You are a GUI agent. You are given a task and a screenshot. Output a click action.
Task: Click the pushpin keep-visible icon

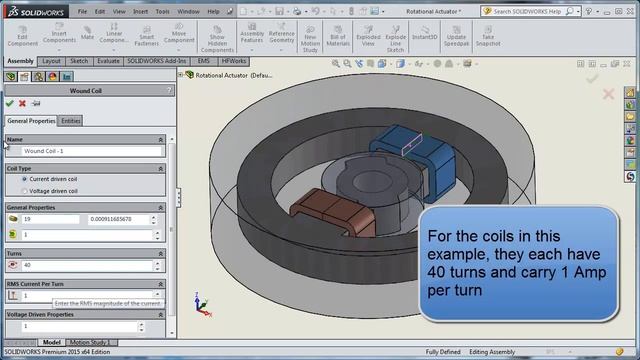click(x=36, y=103)
